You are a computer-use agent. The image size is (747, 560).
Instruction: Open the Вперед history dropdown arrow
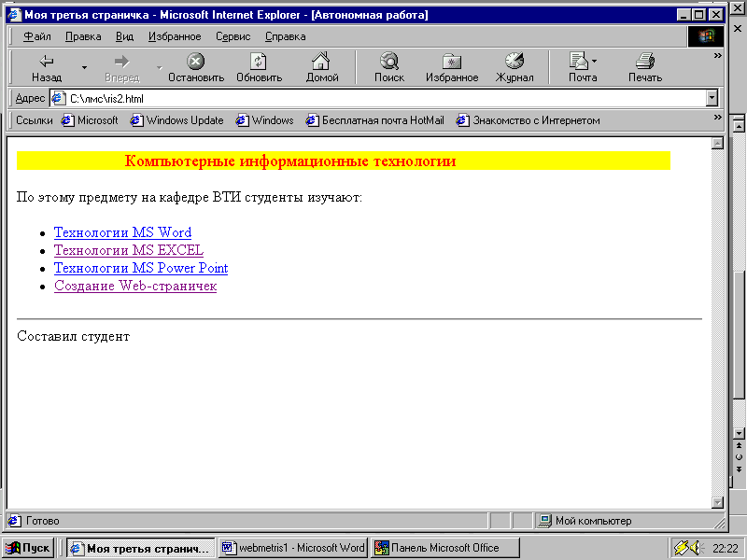159,68
